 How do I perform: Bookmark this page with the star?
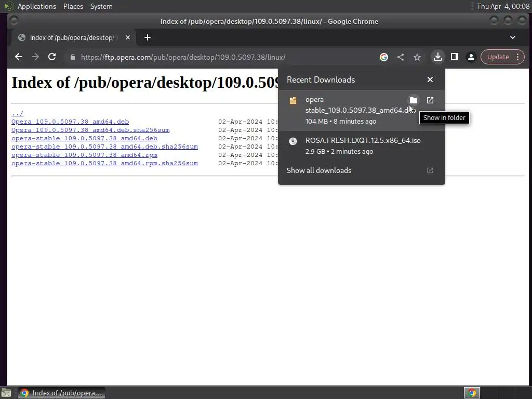(x=417, y=57)
